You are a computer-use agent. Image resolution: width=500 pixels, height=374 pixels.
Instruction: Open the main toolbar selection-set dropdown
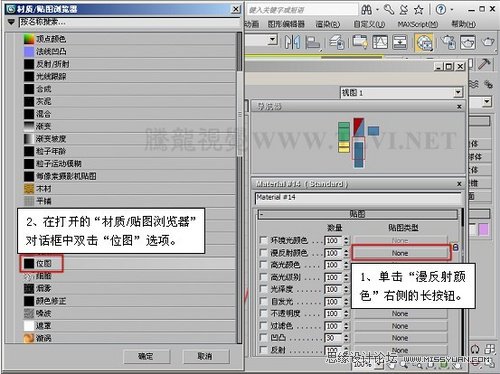point(273,40)
